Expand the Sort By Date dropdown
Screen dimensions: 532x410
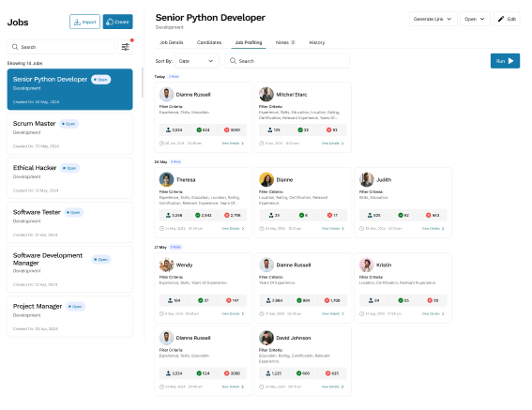point(196,61)
